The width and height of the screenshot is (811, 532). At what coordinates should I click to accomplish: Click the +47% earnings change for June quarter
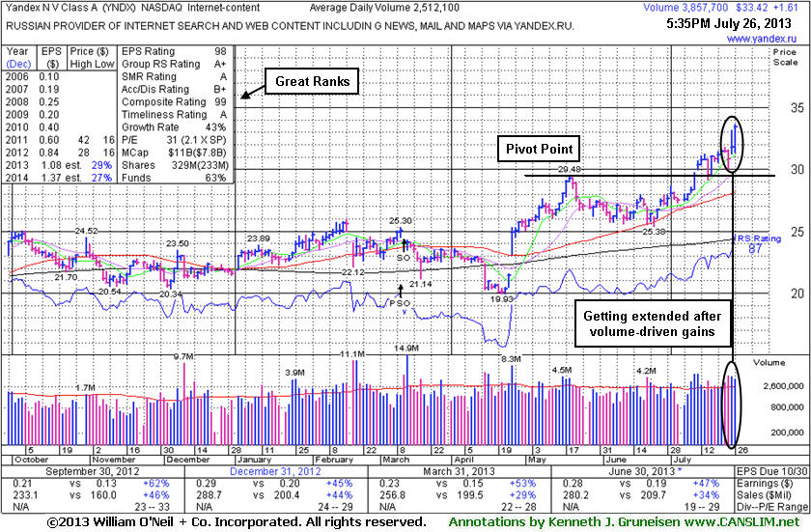click(x=706, y=484)
